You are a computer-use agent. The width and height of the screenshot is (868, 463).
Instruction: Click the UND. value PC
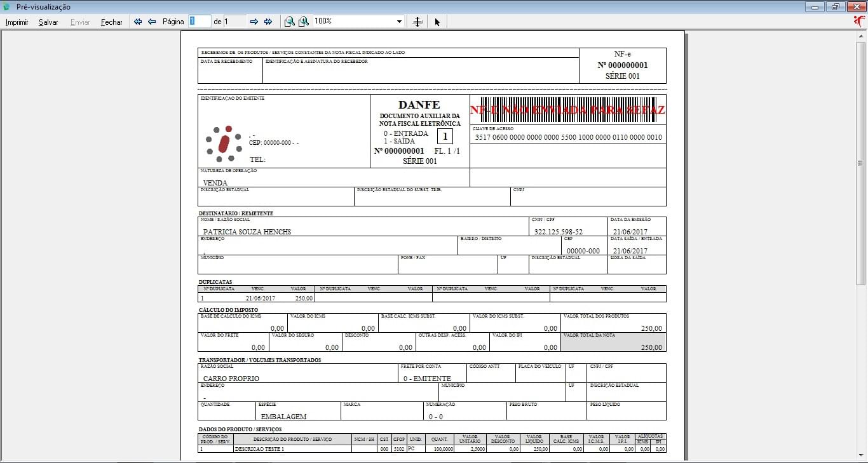click(x=412, y=449)
